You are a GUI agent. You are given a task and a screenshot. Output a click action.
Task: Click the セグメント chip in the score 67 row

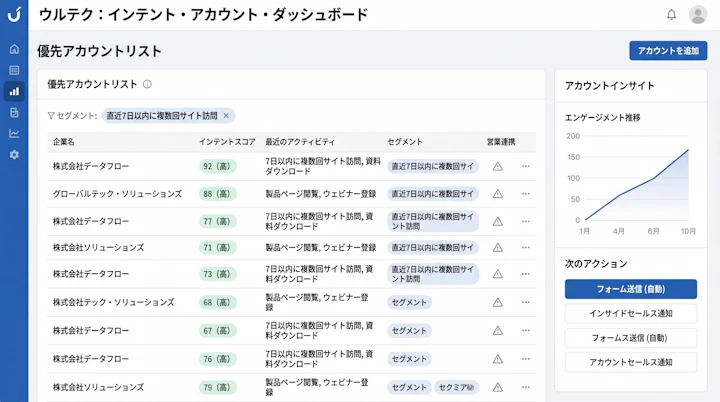409,330
